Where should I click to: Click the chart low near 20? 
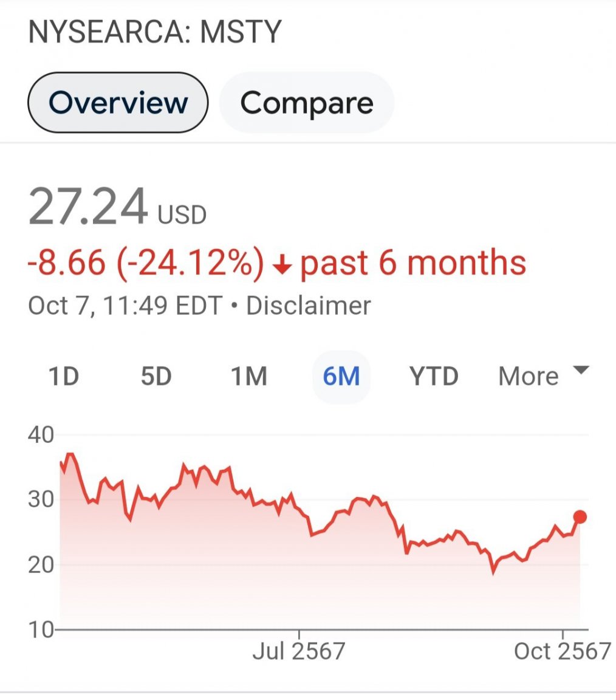(x=493, y=572)
